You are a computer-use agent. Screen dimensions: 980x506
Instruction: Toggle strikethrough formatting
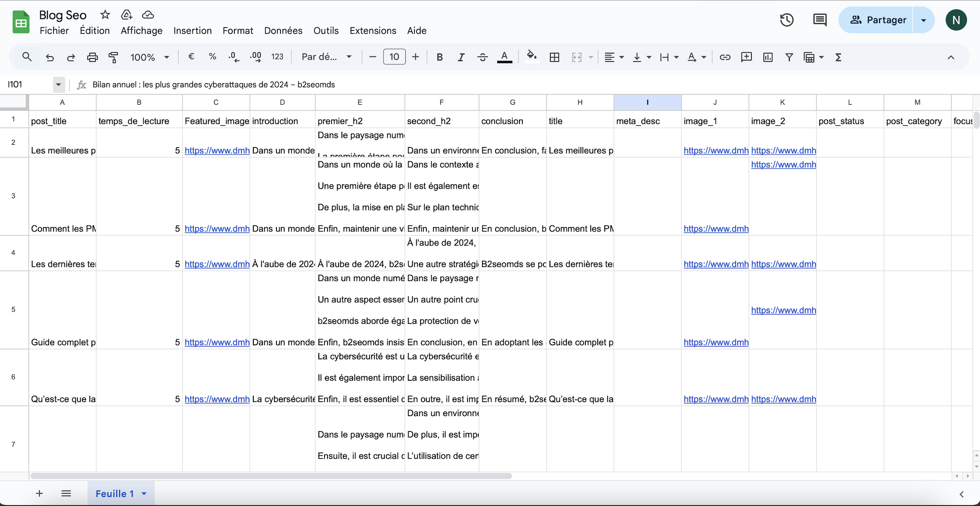482,57
